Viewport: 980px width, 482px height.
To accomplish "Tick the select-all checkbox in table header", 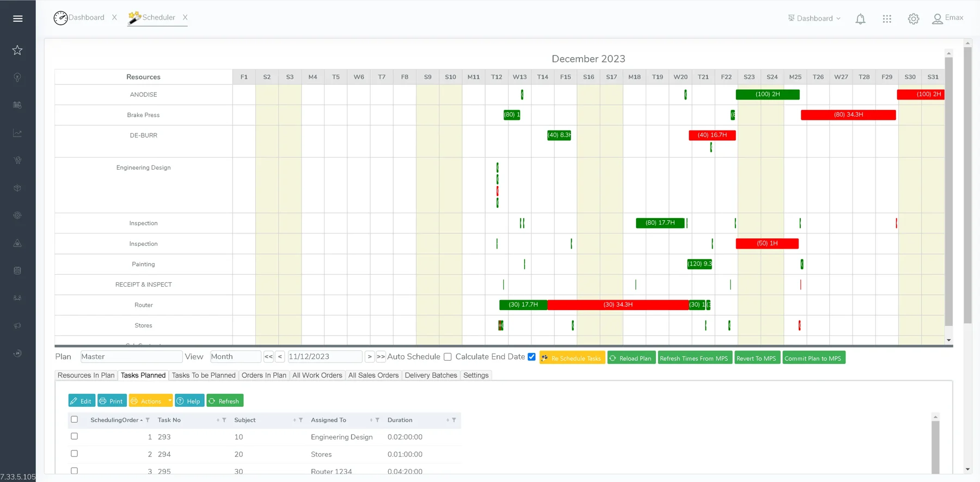I will point(75,419).
